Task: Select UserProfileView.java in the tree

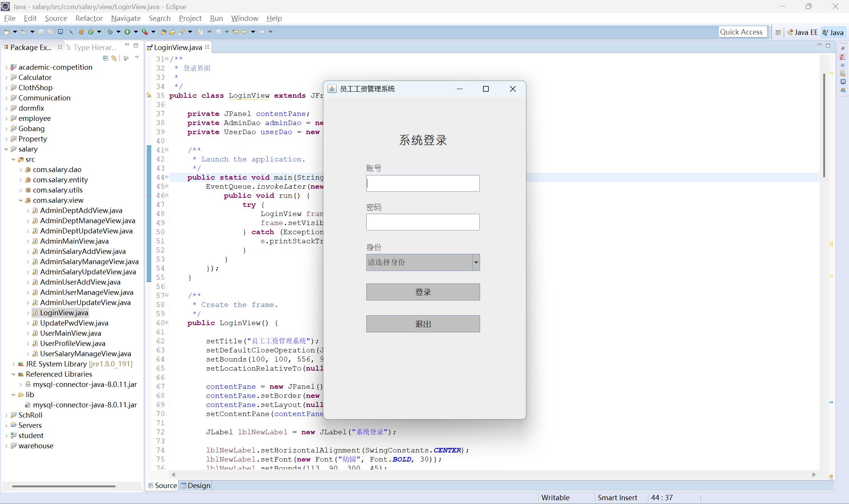Action: [x=73, y=344]
